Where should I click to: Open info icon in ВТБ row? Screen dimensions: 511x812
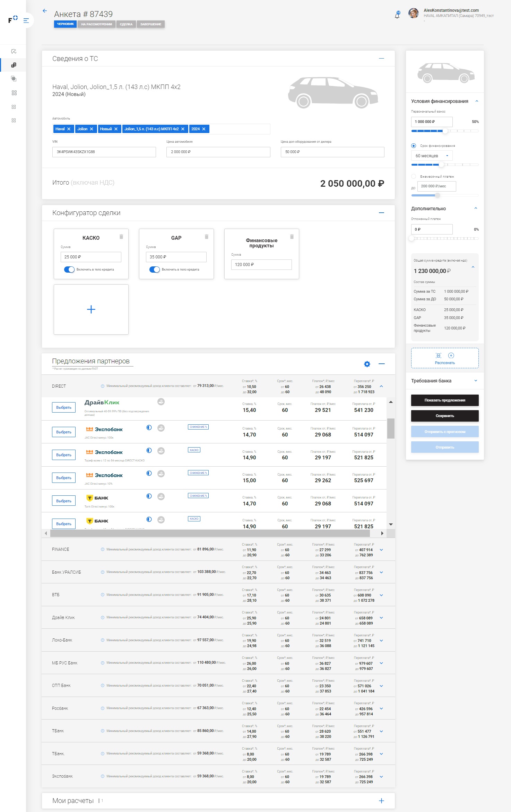click(103, 595)
